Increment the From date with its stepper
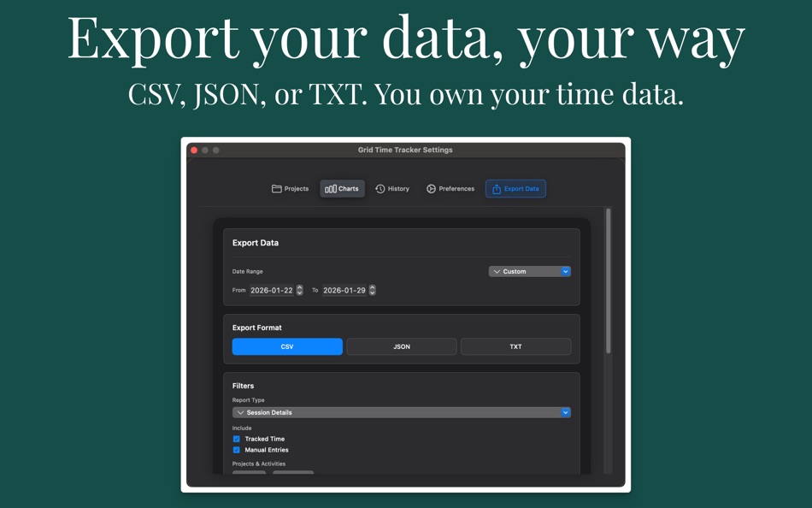 pyautogui.click(x=299, y=288)
